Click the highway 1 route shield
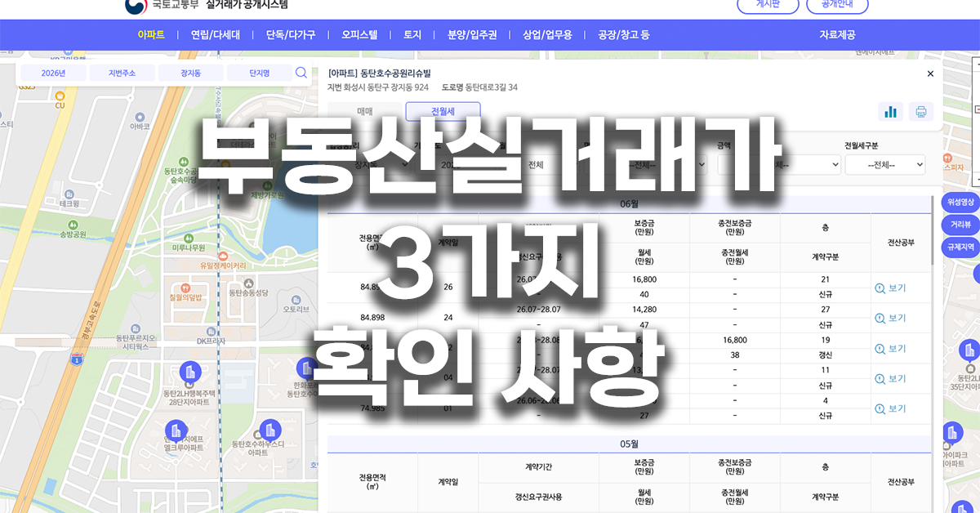Image resolution: width=980 pixels, height=513 pixels. tap(76, 359)
